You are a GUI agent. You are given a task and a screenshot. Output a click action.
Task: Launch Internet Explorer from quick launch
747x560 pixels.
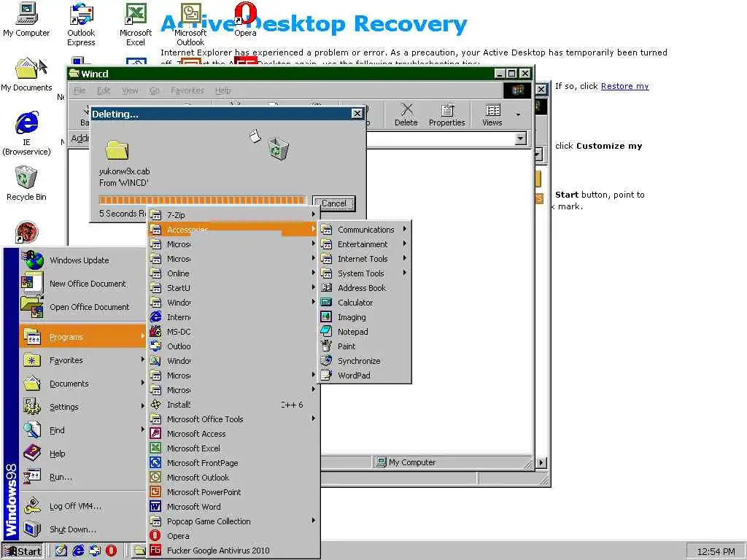click(78, 551)
